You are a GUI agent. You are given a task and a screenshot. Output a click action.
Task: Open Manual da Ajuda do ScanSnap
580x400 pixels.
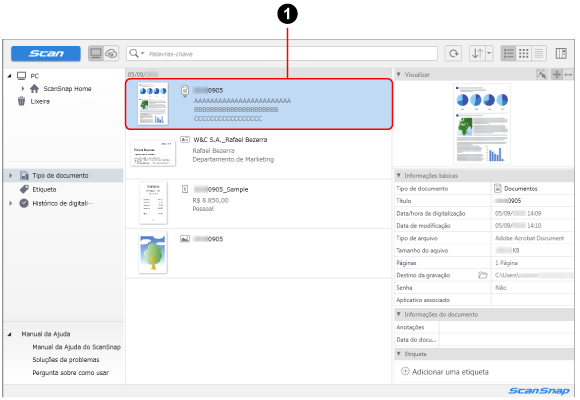pyautogui.click(x=77, y=347)
